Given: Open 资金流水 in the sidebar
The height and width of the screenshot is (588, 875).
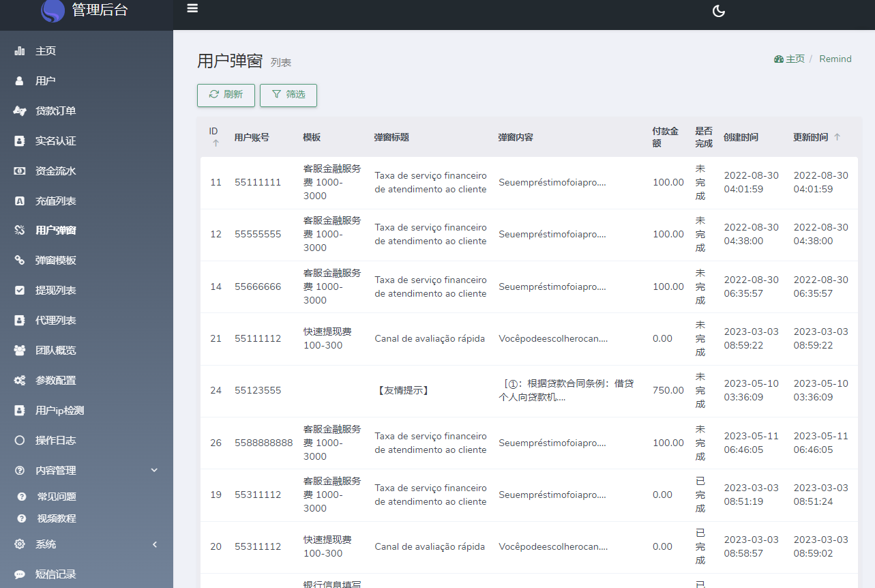Looking at the screenshot, I should click(56, 171).
